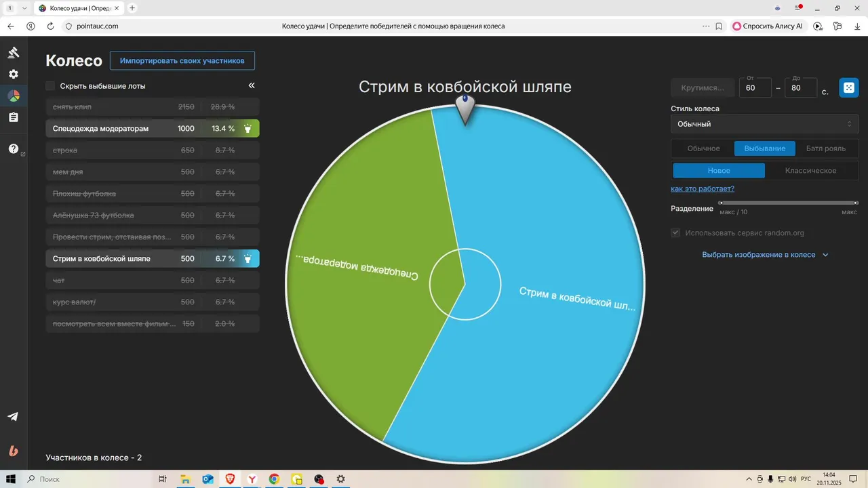The image size is (868, 488).
Task: Choose Новое elimination type
Action: click(719, 171)
